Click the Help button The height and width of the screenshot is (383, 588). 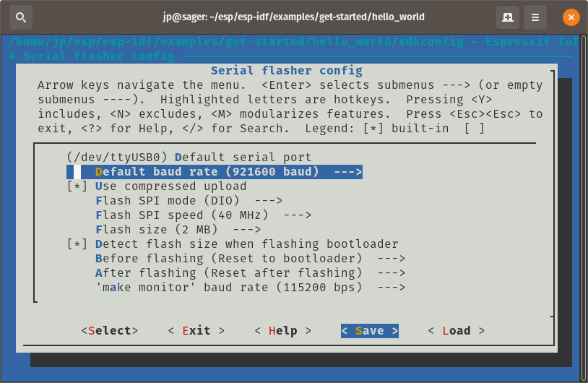click(x=282, y=330)
